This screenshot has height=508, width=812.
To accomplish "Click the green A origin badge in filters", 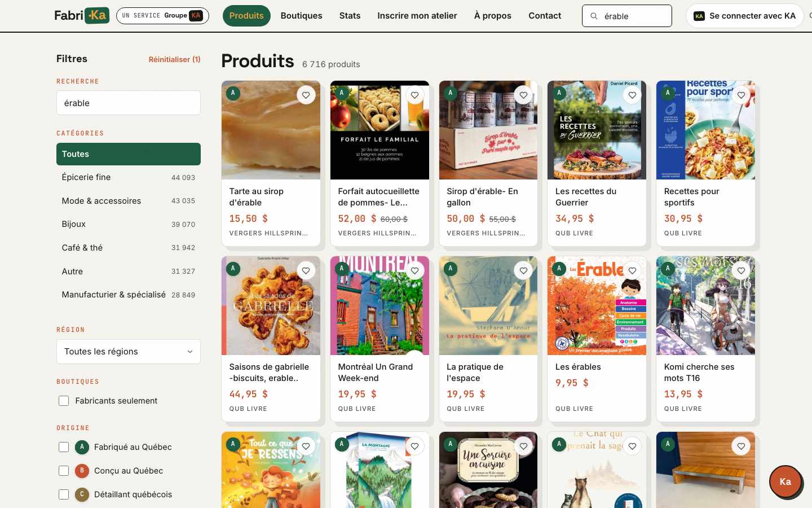I will click(x=82, y=447).
